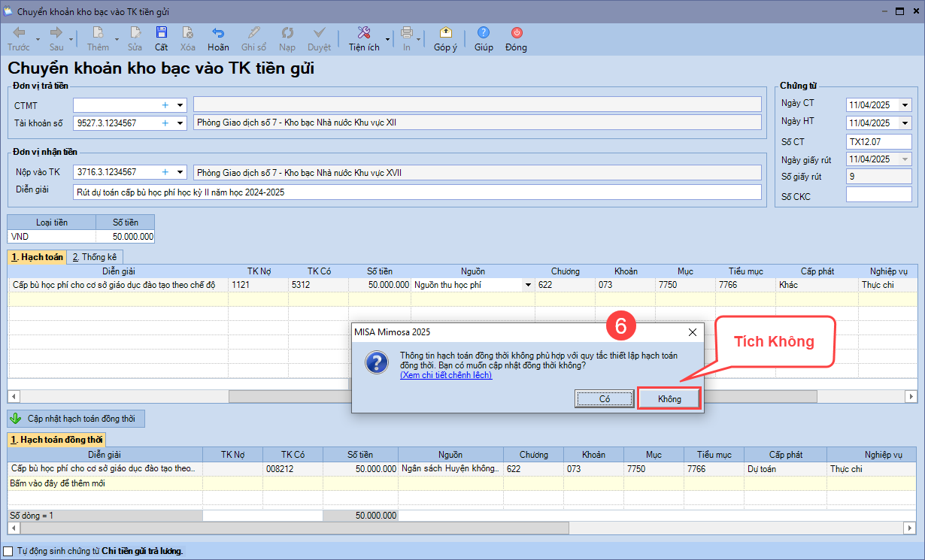Screen dimensions: 925x560
Task: Toggle Tự động sinh chứng từ checkbox
Action: 9,551
